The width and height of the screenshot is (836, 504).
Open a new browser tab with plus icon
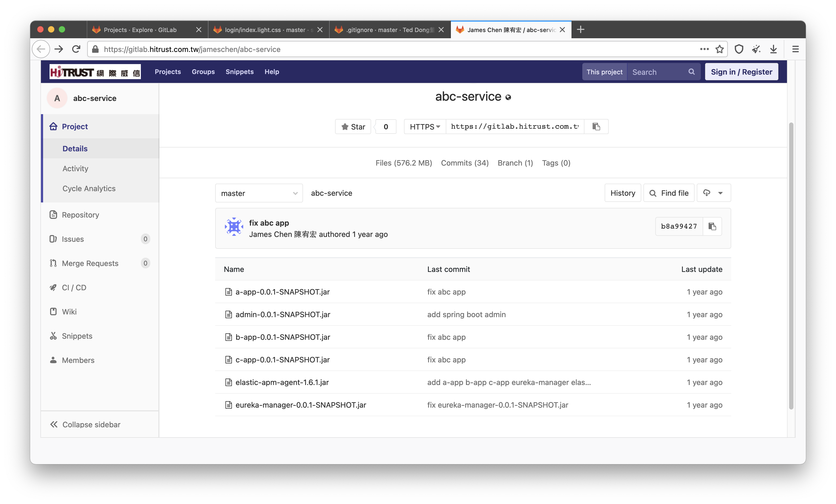point(580,30)
